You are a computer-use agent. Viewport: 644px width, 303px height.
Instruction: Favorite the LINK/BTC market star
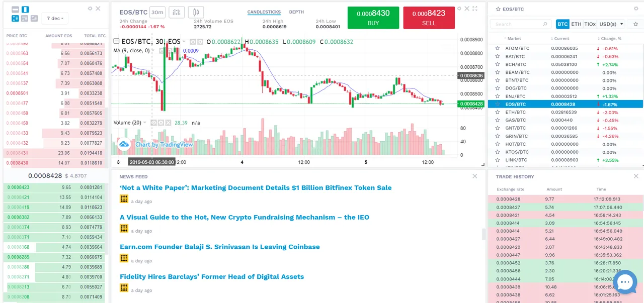point(498,160)
